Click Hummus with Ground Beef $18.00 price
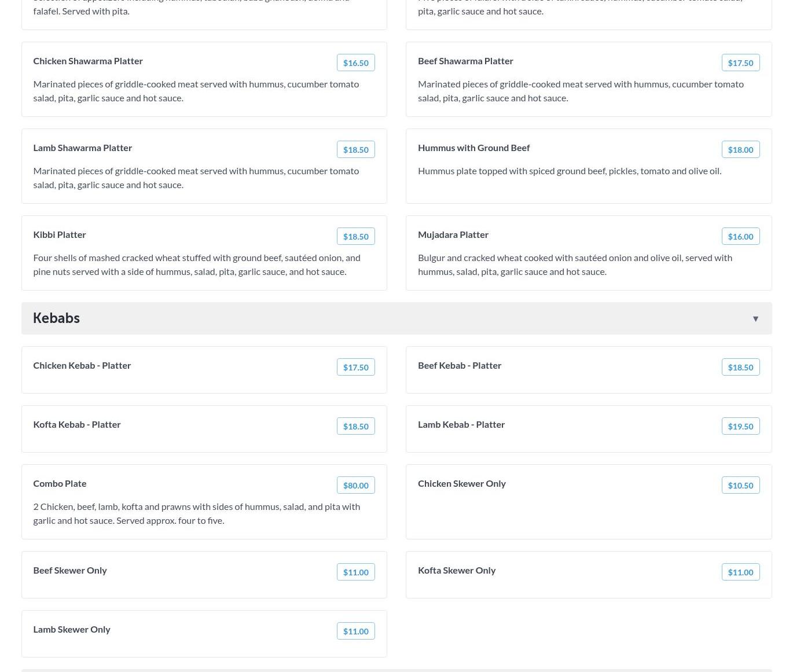Viewport: 793px width, 672px height. pos(740,149)
